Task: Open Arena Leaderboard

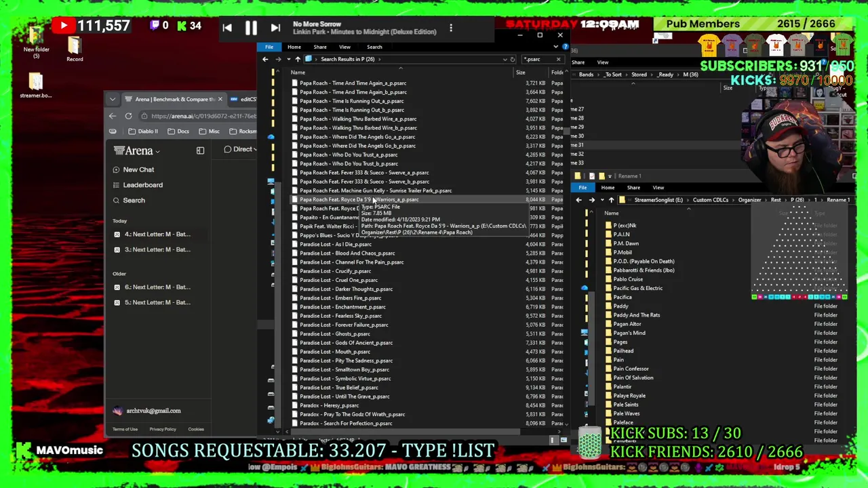Action: 138,185
